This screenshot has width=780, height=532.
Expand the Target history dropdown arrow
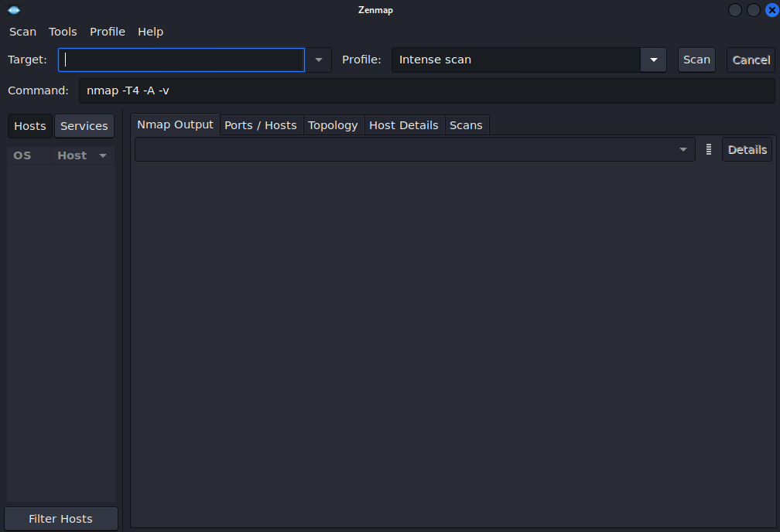[x=318, y=60]
